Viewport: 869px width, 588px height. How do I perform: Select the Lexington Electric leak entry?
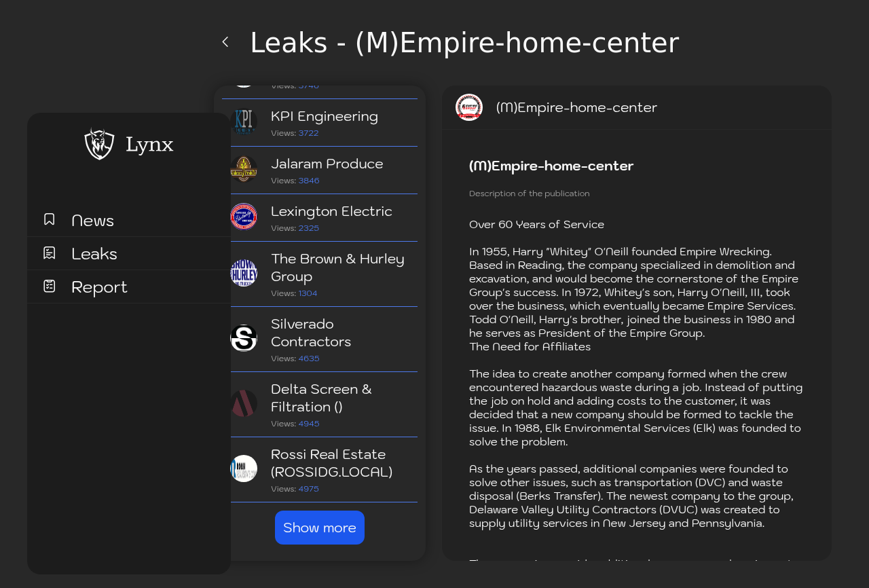[x=320, y=218]
